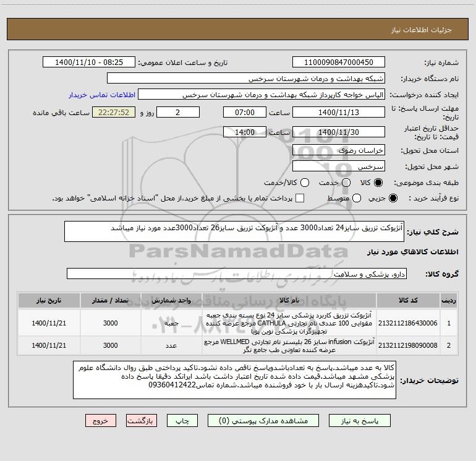This screenshot has height=461, width=476.
Task: Click row number 1 cell
Action: 449,323
